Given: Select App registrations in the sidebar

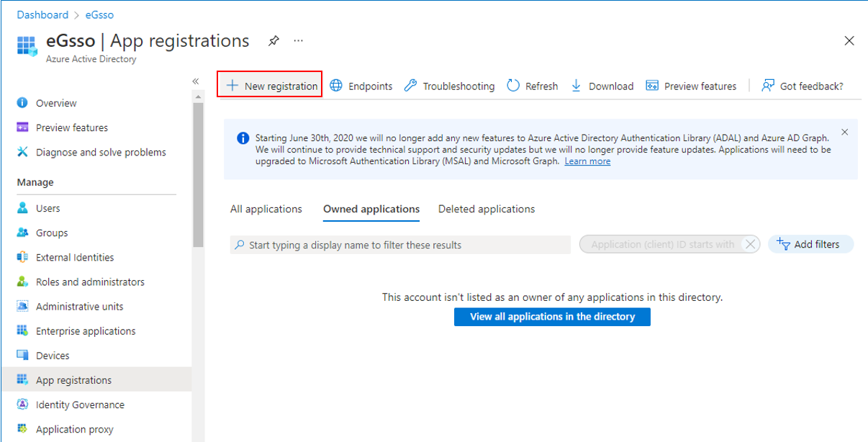Looking at the screenshot, I should point(96,380).
